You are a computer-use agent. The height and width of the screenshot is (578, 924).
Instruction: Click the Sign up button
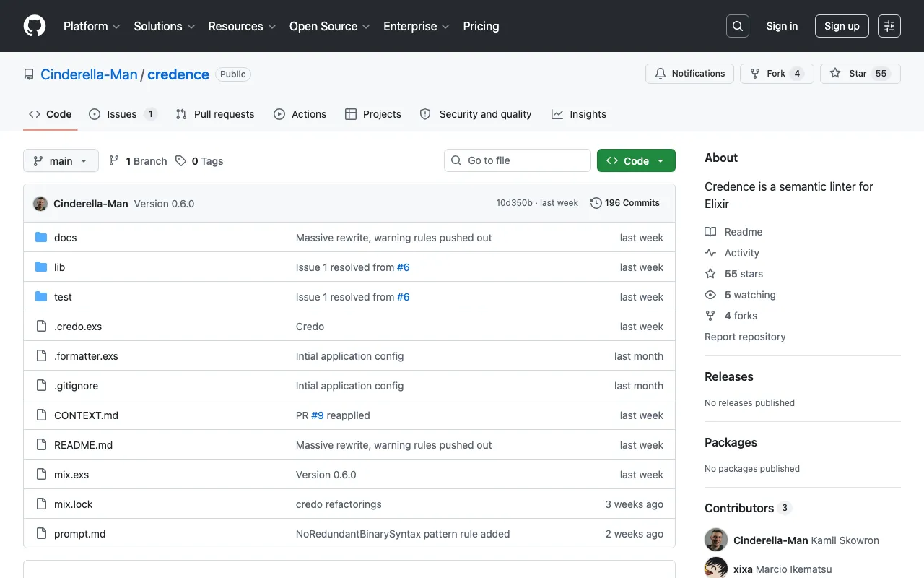tap(842, 26)
